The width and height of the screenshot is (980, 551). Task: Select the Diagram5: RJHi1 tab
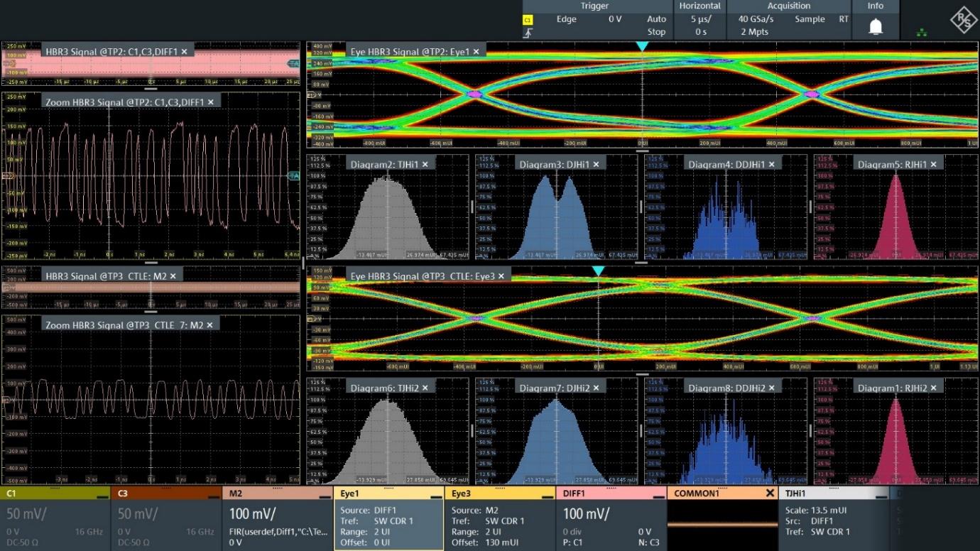892,164
